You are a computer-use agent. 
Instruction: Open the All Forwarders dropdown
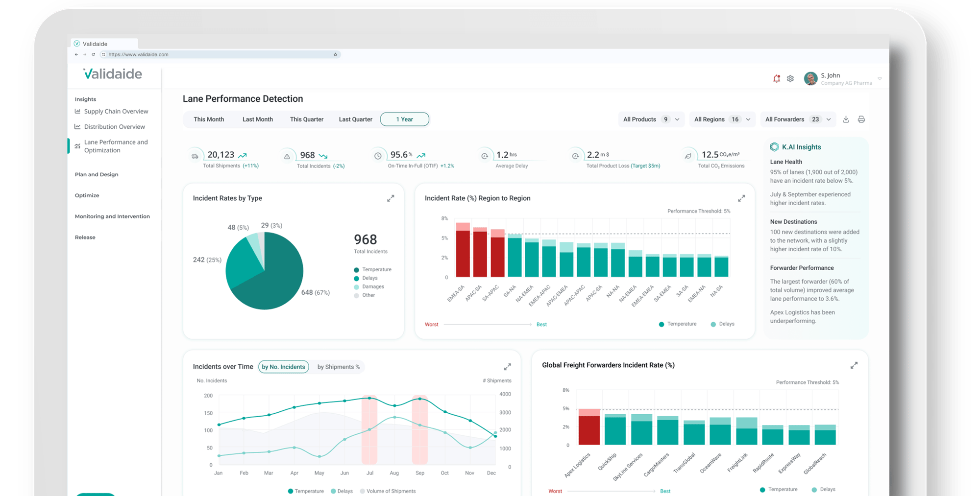[798, 119]
